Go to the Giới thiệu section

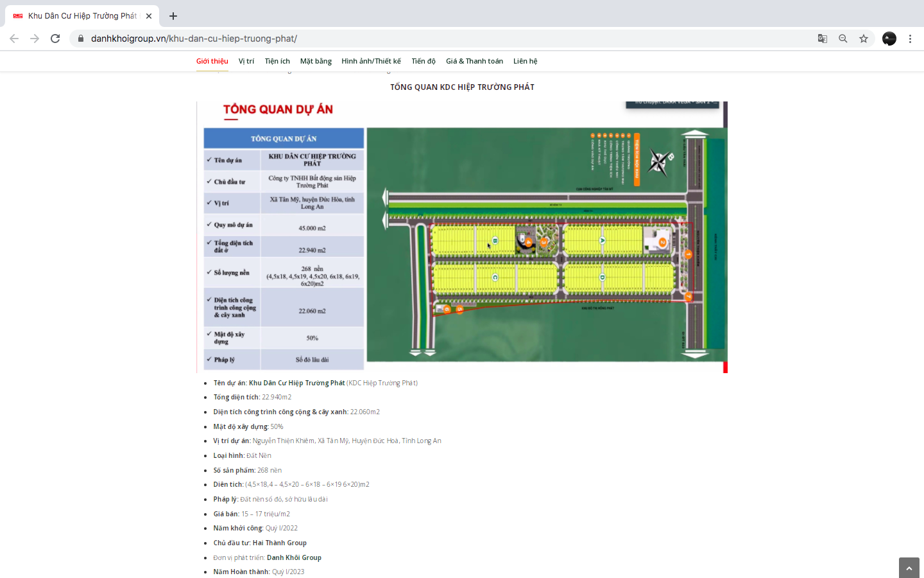coord(212,61)
